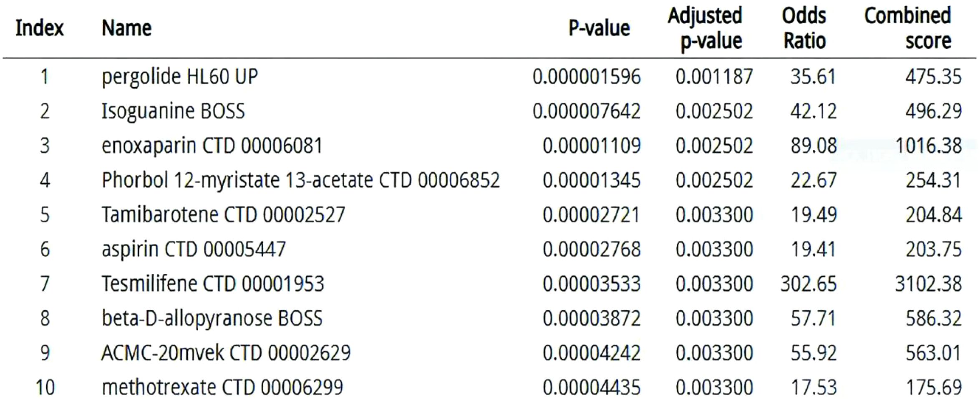Click Phorbol 12-myristate 13-acetate CTD 00006852

[x=301, y=180]
